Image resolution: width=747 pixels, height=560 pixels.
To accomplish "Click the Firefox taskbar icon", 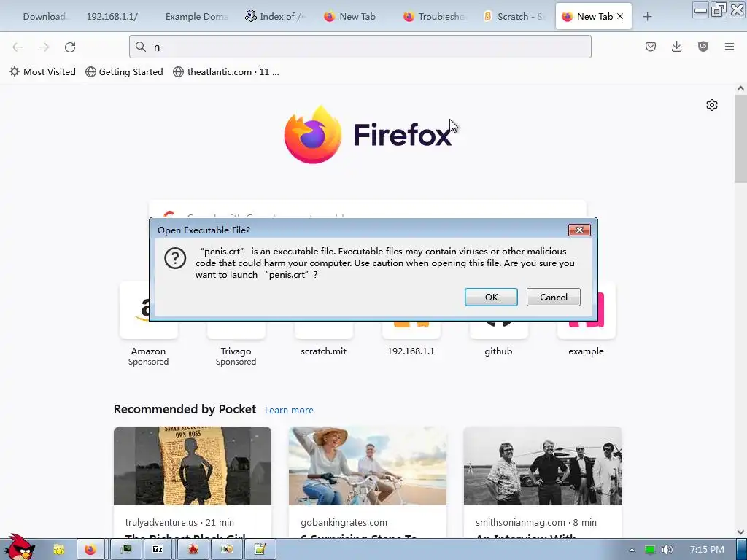I will (x=90, y=550).
